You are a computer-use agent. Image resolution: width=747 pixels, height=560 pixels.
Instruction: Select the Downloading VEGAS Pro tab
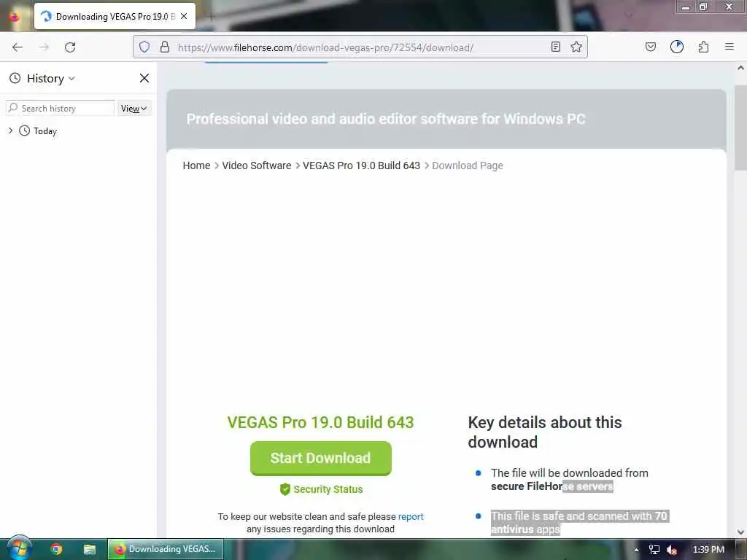[115, 16]
